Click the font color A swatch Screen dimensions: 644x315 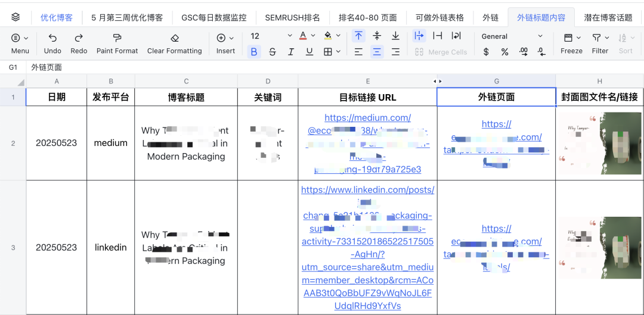(303, 36)
